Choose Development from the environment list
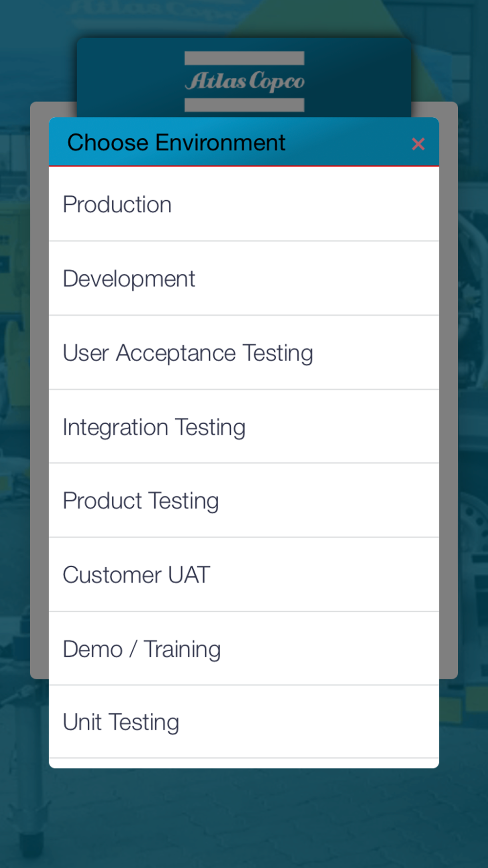 coord(244,278)
